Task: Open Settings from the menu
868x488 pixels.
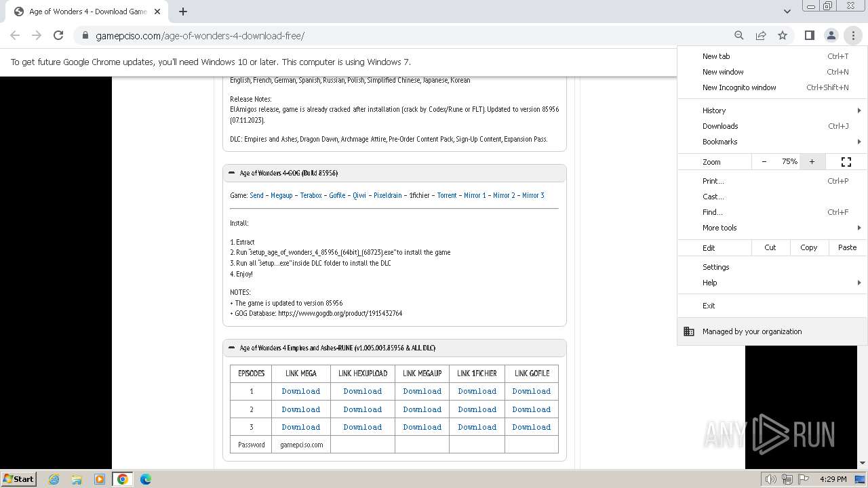Action: pos(772,267)
